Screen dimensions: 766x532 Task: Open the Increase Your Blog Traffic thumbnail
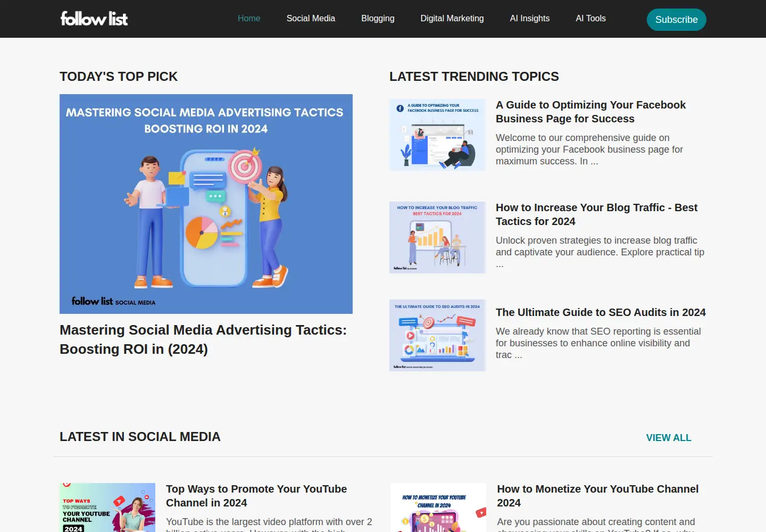(x=437, y=237)
